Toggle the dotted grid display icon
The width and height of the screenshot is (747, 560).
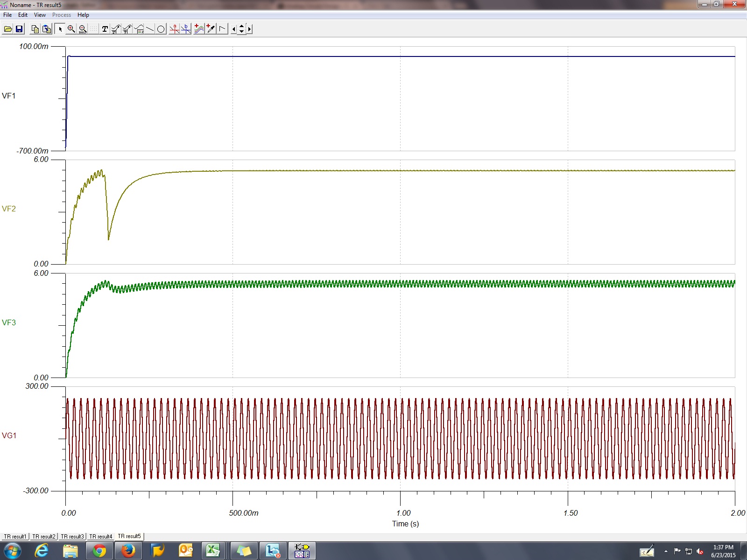pos(93,29)
